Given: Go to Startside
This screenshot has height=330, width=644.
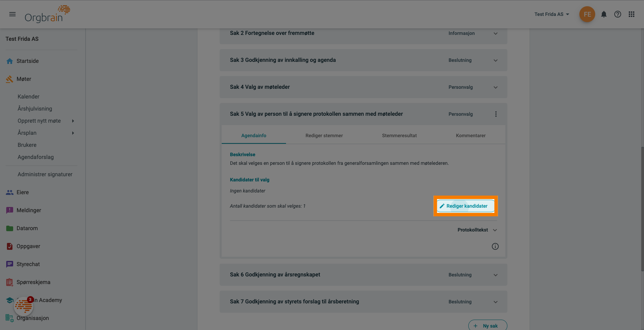Looking at the screenshot, I should coord(28,61).
